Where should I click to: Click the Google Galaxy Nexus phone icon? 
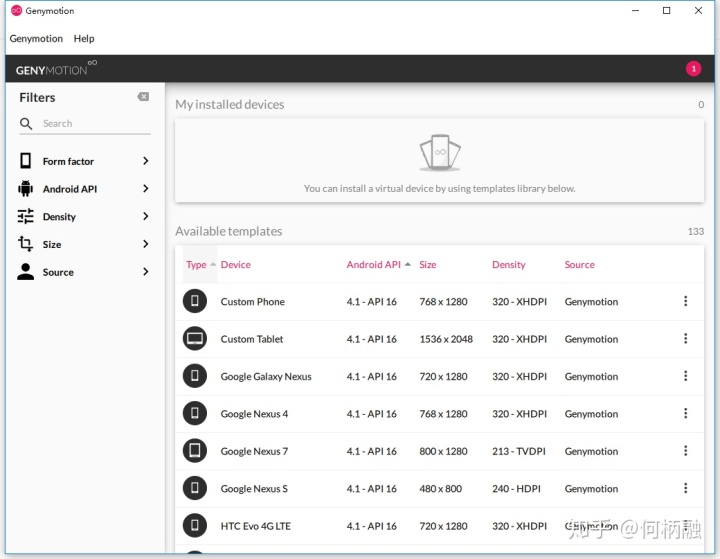[195, 376]
